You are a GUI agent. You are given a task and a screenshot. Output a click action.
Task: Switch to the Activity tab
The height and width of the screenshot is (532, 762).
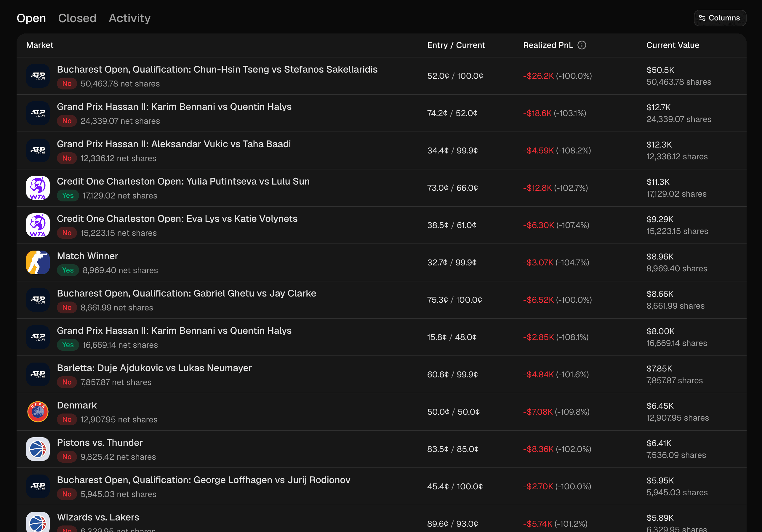(129, 18)
